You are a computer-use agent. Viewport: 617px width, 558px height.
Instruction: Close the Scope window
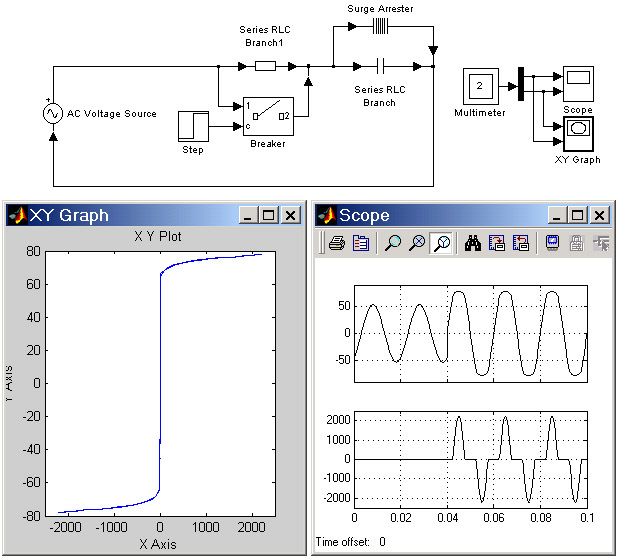click(x=599, y=215)
